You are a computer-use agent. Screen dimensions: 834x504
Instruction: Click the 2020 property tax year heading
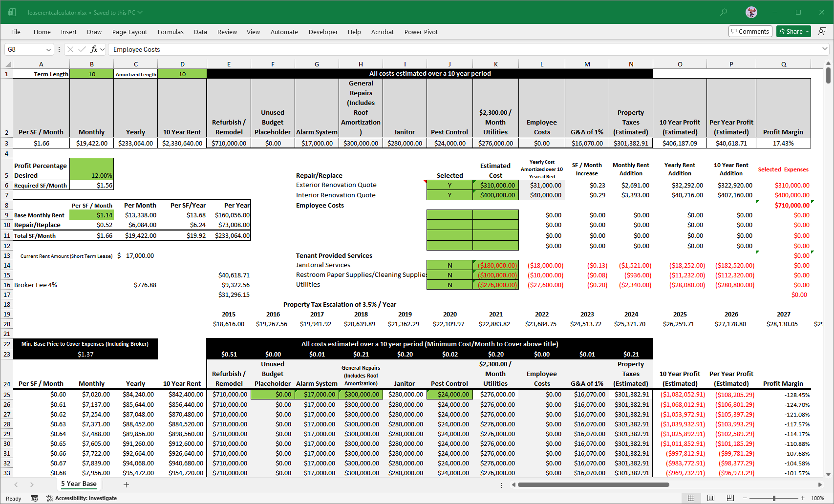(x=449, y=314)
